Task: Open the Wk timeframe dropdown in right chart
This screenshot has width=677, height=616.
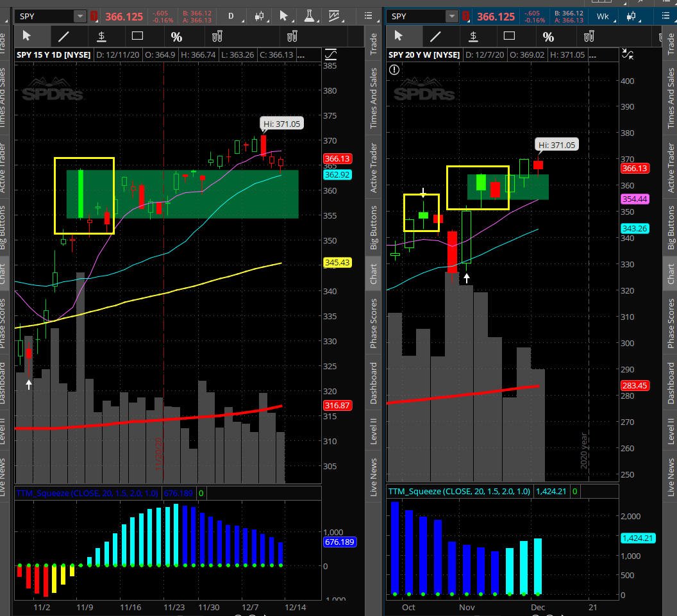Action: 603,16
